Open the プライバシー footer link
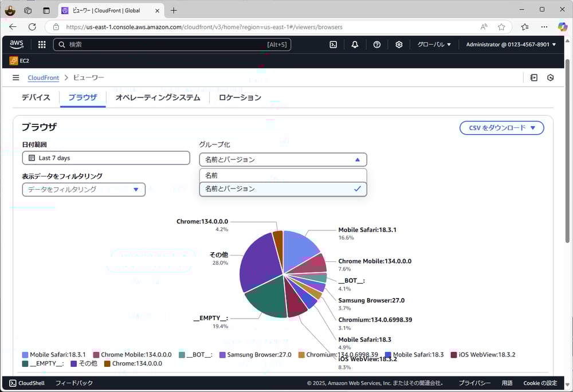The image size is (573, 392). [474, 383]
